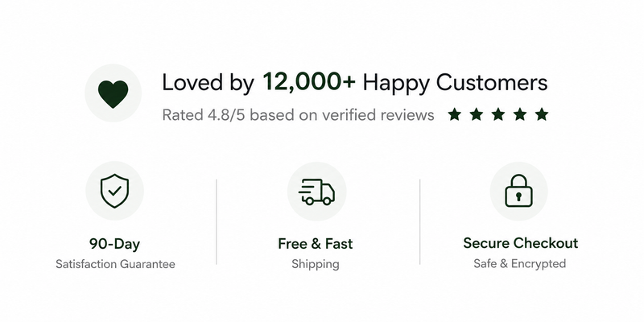This screenshot has width=644, height=322.
Task: Click divider between shipping and checkout
Action: point(419,222)
